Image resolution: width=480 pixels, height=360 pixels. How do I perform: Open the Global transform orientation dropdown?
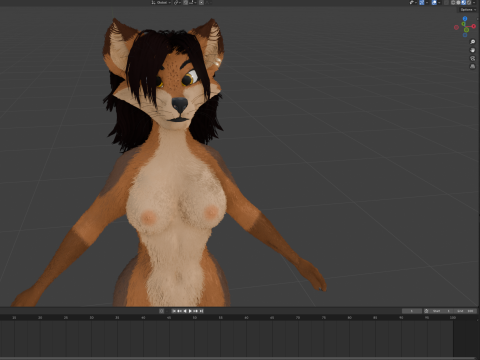(161, 2)
